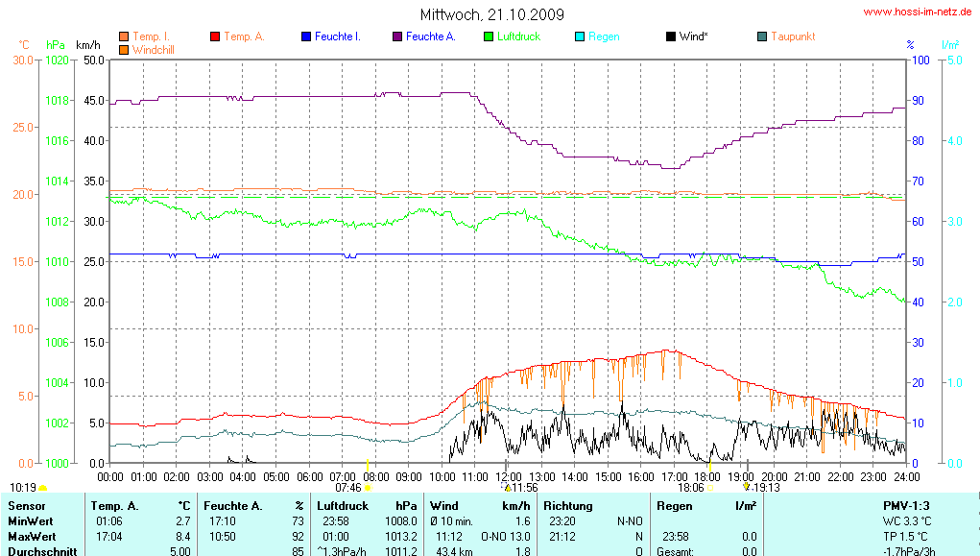
Task: Click the blue Feuchte I. legend square
Action: 306,37
